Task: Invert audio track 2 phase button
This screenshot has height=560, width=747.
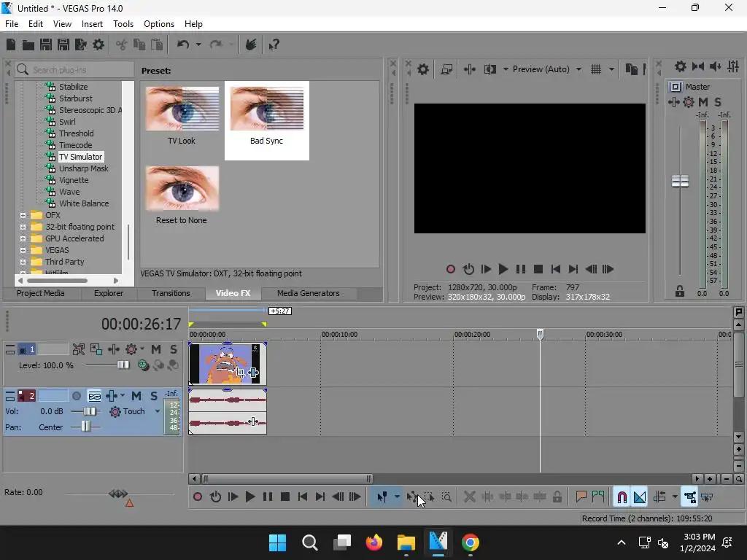Action: (94, 396)
